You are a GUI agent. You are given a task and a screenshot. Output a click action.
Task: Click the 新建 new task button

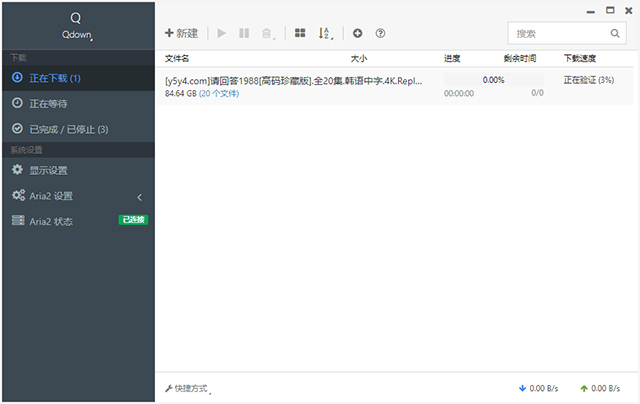[x=182, y=33]
